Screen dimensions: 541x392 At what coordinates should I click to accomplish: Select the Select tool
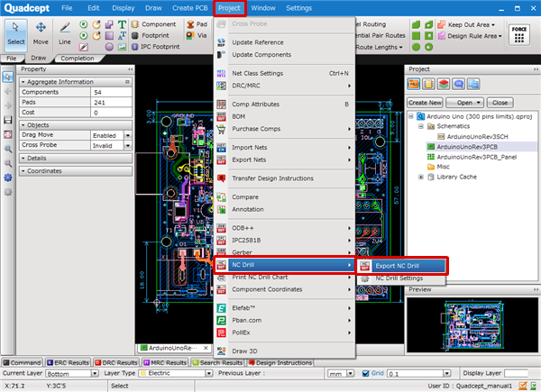[x=16, y=35]
